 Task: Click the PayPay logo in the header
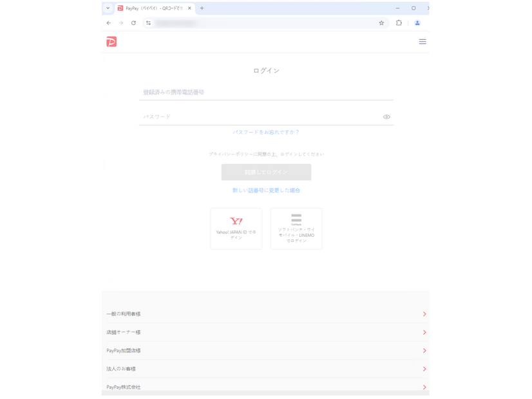110,41
